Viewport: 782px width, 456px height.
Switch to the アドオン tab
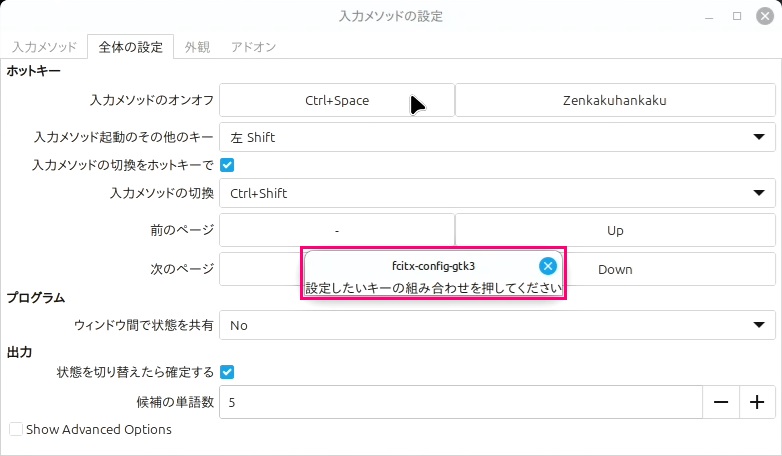coord(253,47)
